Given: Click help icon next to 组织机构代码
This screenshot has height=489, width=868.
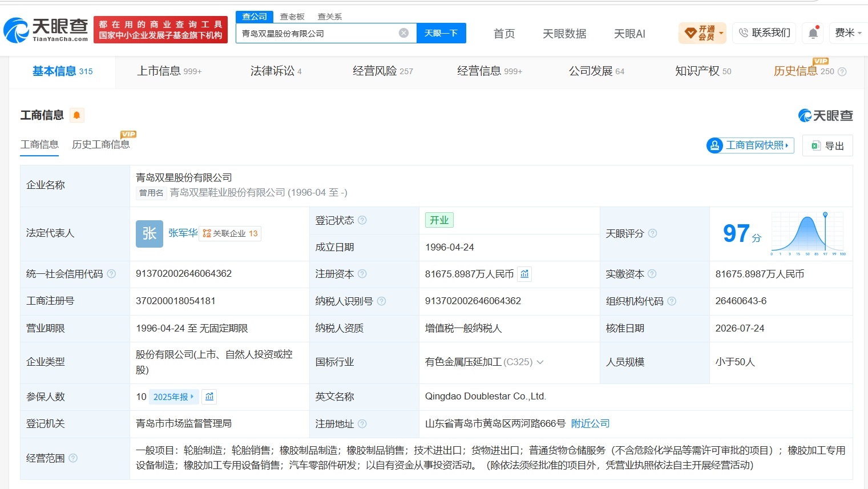Looking at the screenshot, I should 672,301.
